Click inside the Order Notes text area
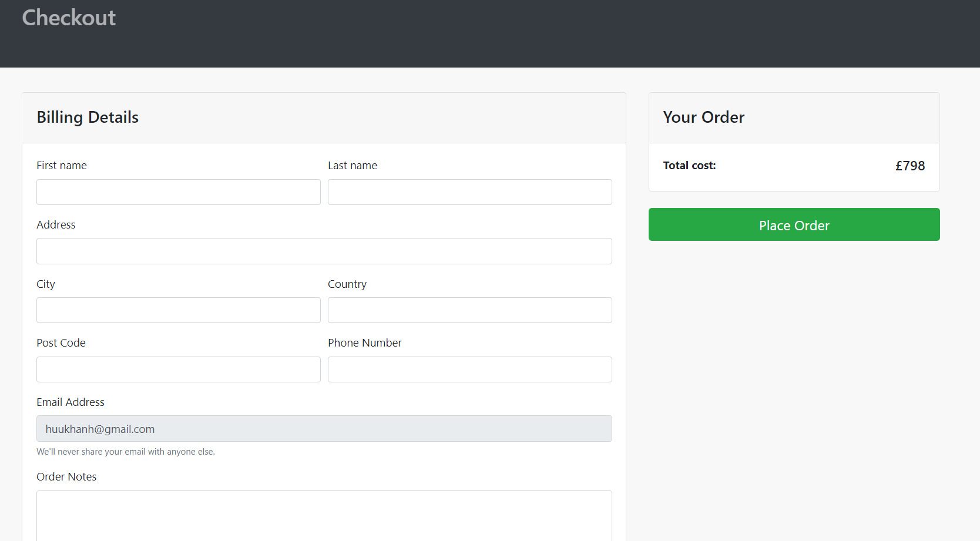Screen dimensions: 980x541 coord(324,516)
